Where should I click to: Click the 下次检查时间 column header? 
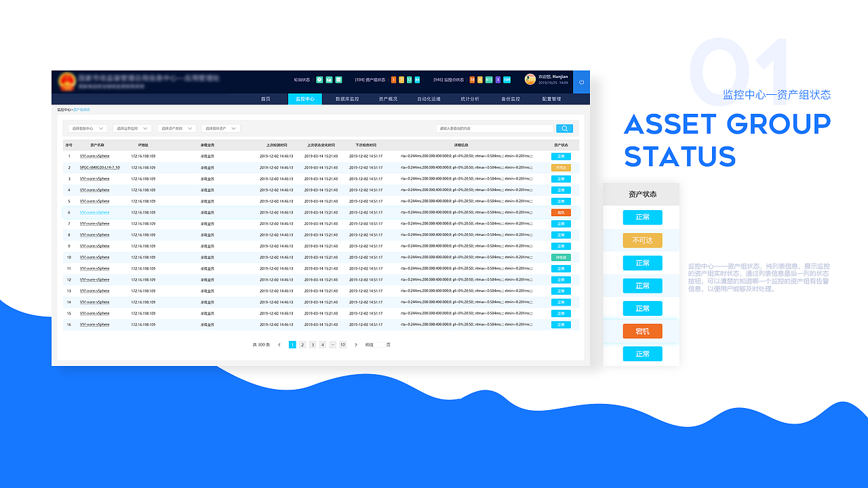click(x=366, y=145)
